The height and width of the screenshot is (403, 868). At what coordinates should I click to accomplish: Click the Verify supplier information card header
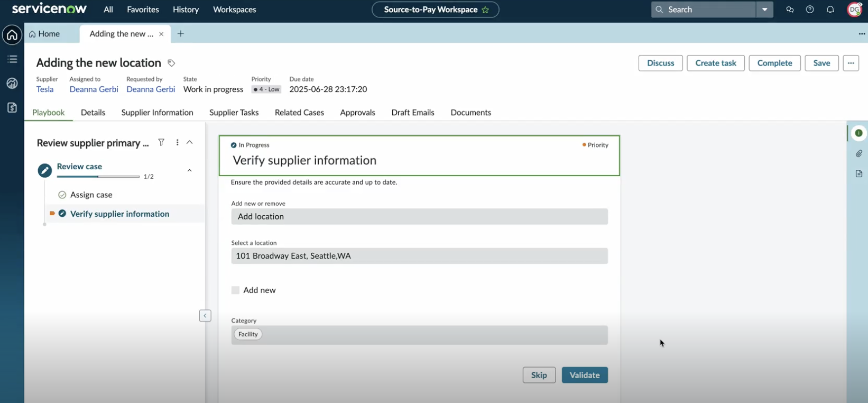pyautogui.click(x=419, y=155)
